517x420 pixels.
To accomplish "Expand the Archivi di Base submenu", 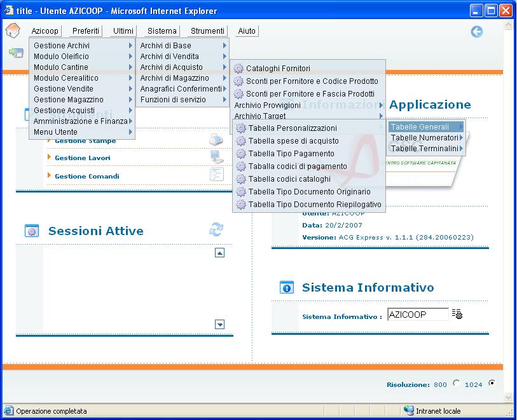I will tap(224, 46).
